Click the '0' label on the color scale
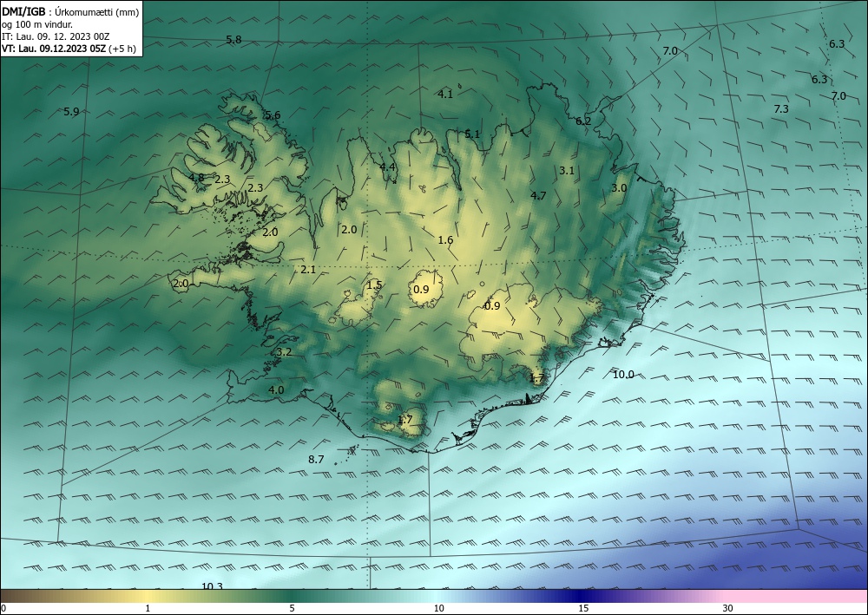Viewport: 868px width, 615px height. 3,608
